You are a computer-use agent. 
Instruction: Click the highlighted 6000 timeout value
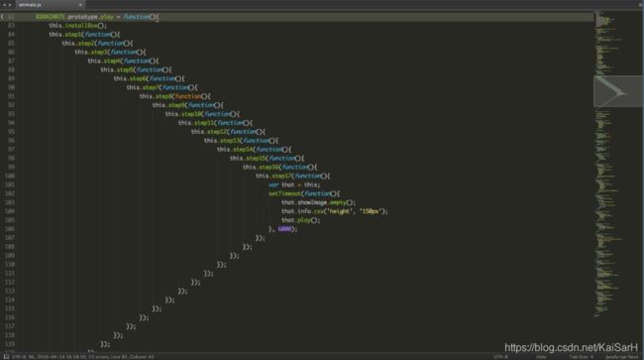click(284, 229)
